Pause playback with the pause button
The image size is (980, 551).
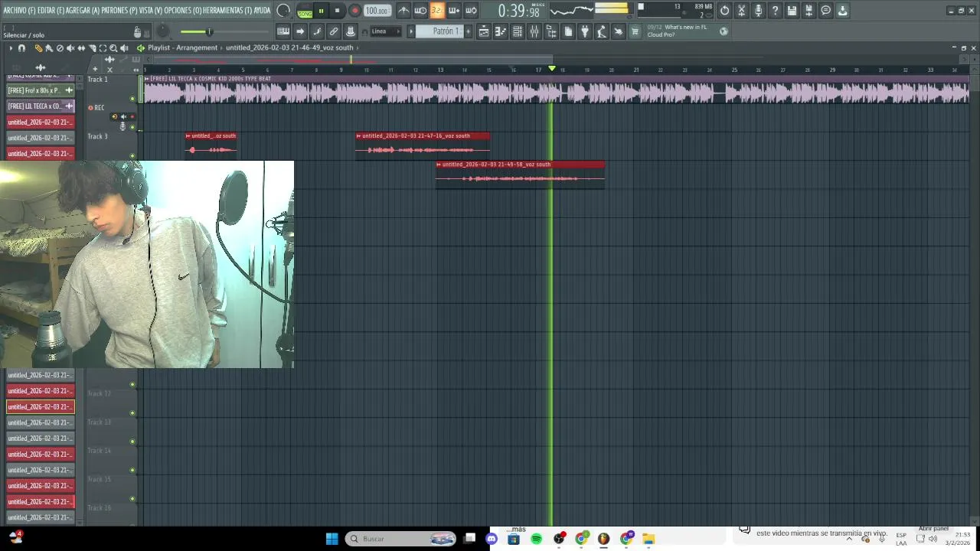[321, 11]
